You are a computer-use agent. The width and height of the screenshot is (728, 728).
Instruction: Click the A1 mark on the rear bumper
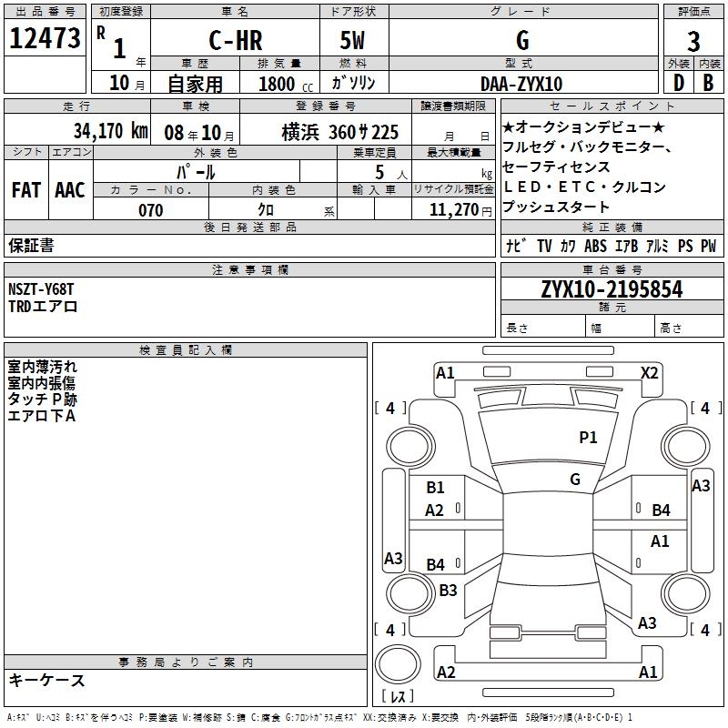click(x=648, y=672)
